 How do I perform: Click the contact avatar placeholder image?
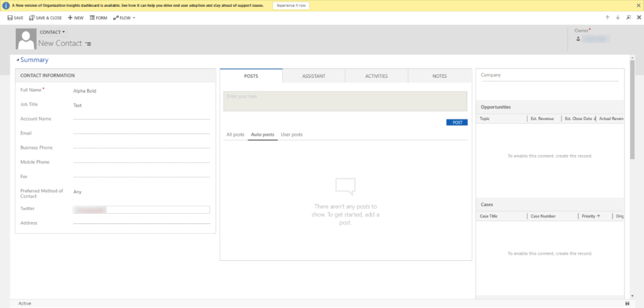(26, 39)
